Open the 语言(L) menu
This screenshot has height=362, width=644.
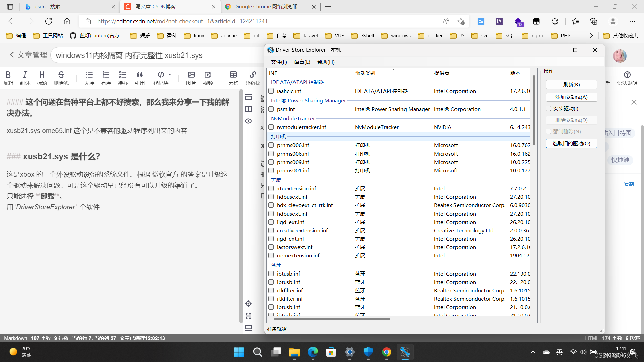(302, 62)
